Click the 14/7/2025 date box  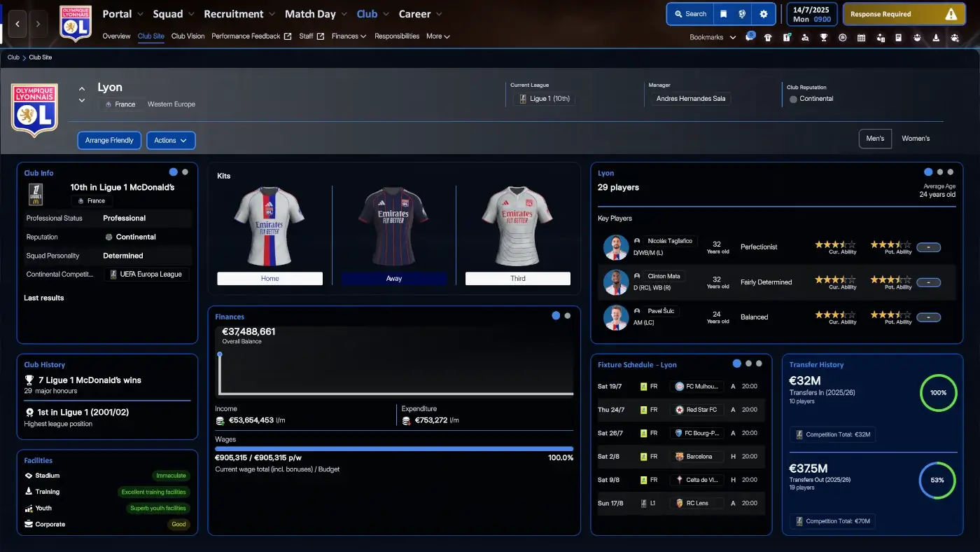[x=812, y=14]
